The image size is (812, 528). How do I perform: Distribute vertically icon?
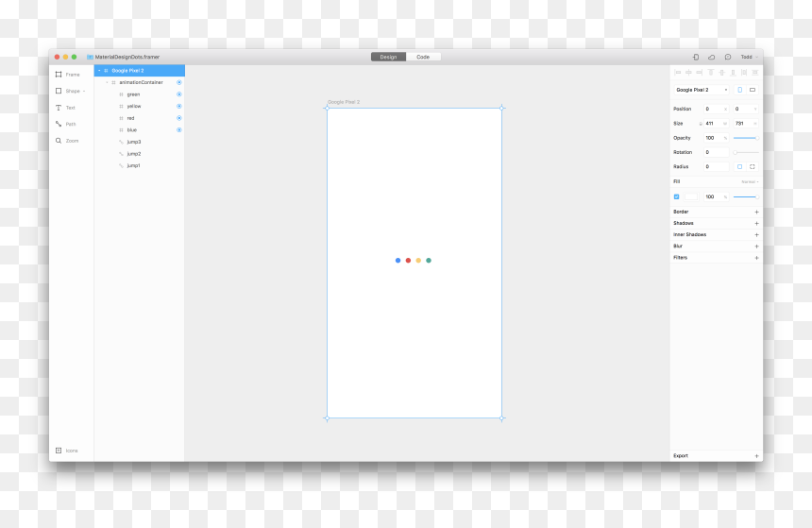click(755, 73)
